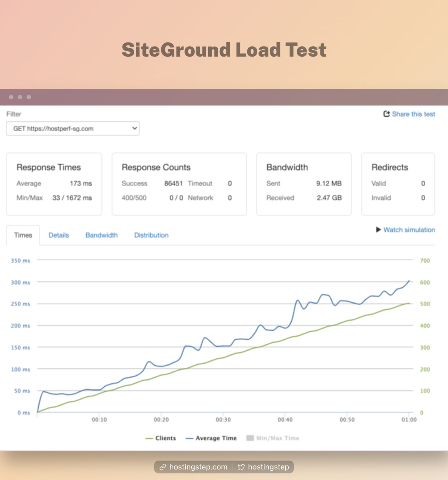The image size is (448, 480).
Task: Click the hostingstep Twitter handle
Action: pyautogui.click(x=268, y=467)
